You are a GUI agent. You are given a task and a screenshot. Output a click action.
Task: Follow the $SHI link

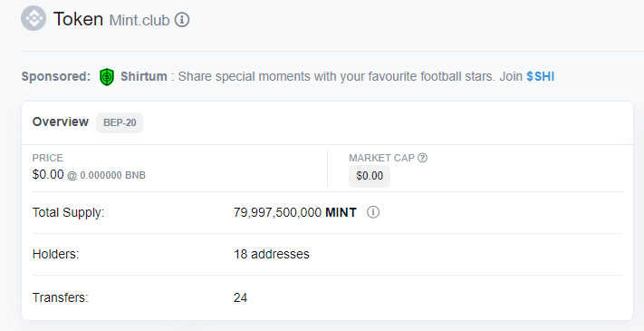click(540, 76)
